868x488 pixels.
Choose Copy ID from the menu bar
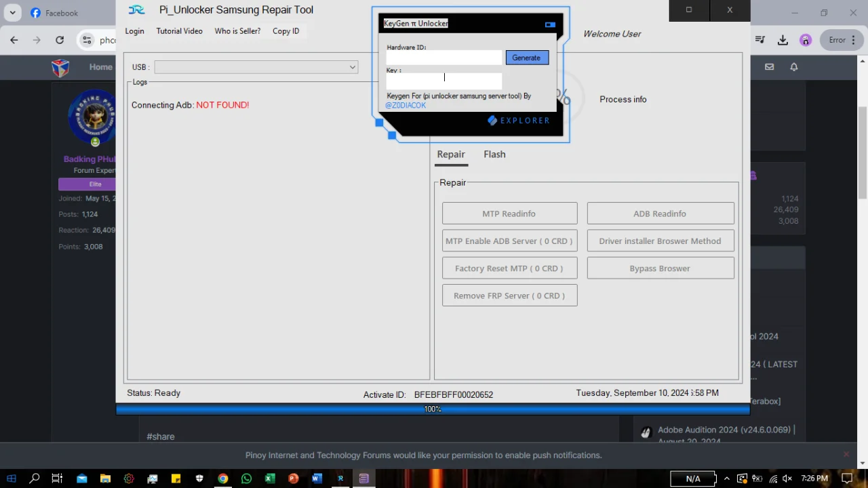coord(285,31)
